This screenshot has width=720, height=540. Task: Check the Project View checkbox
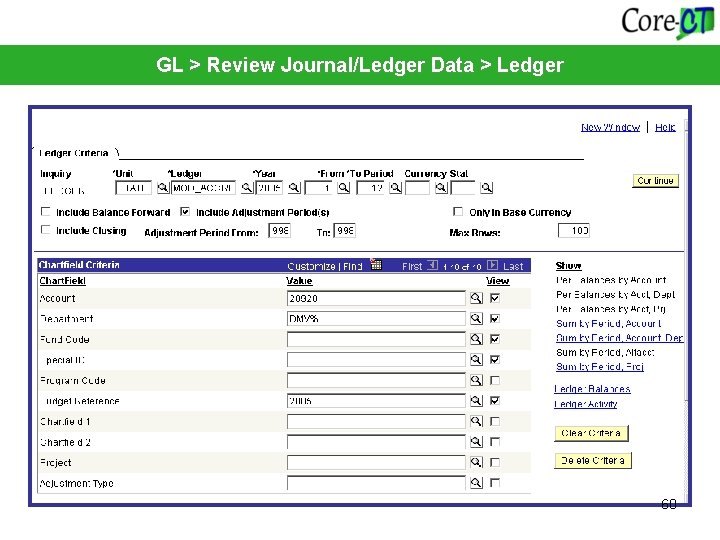click(x=495, y=462)
